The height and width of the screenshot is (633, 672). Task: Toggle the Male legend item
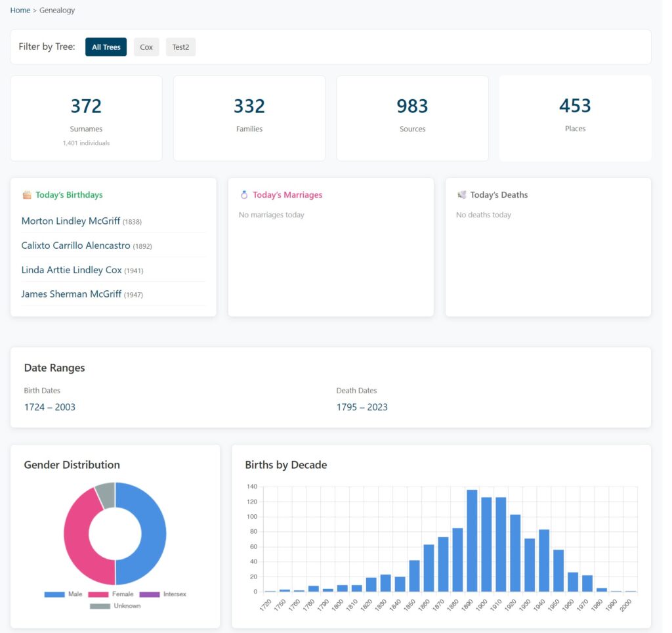pyautogui.click(x=64, y=594)
